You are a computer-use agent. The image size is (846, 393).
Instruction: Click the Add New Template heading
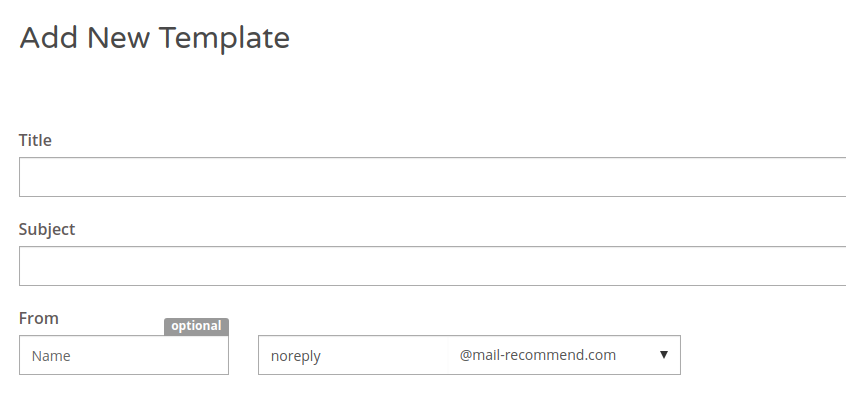[154, 38]
